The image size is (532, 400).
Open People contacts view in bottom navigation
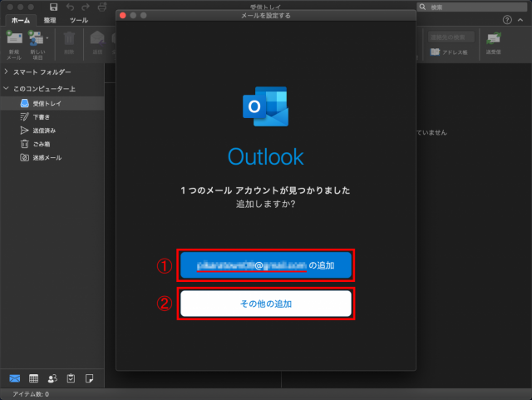52,378
